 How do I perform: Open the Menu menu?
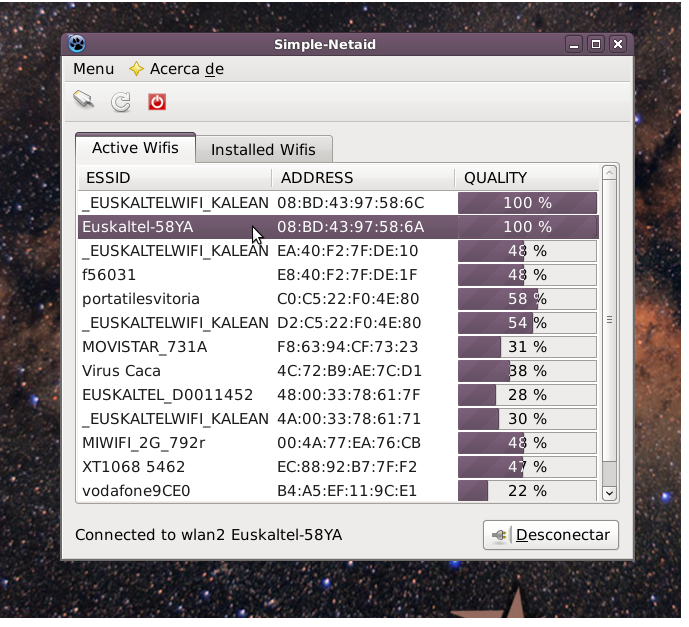93,69
